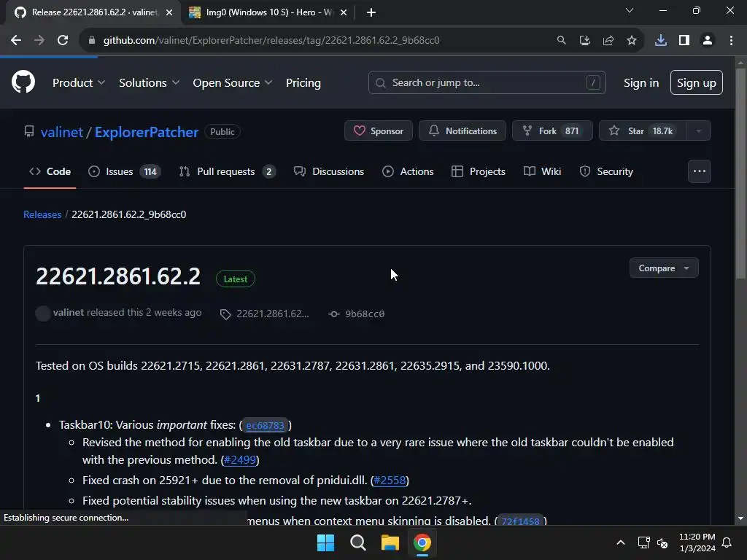Screen dimensions: 747x560
Task: Switch to the Img0 (Windows 10 S) tab
Action: [x=268, y=12]
